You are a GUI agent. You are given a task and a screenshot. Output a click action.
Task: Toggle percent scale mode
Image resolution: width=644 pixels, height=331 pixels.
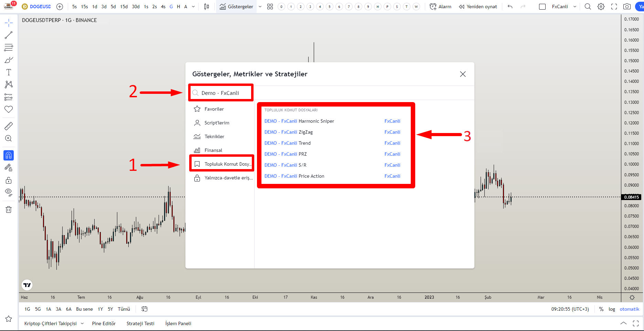601,309
